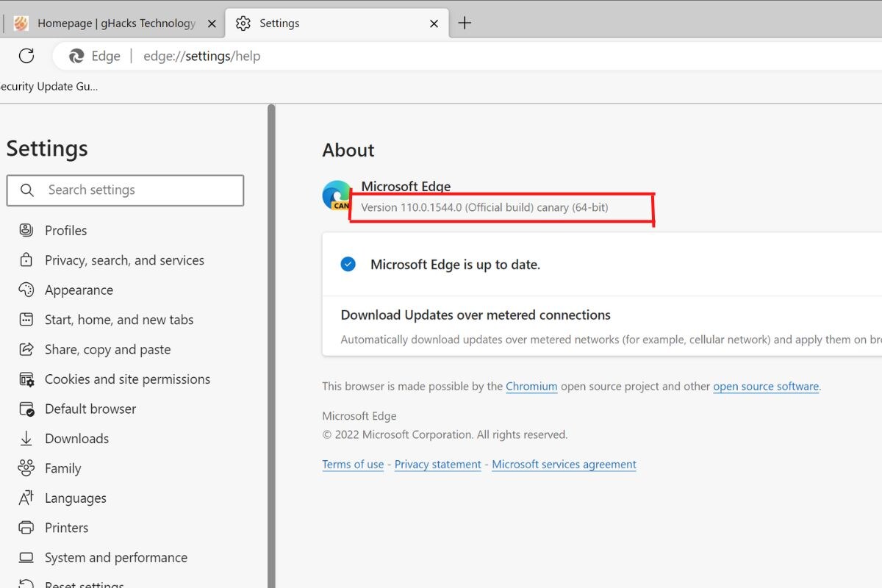Viewport: 882px width, 588px height.
Task: Open Printers settings
Action: pyautogui.click(x=66, y=528)
